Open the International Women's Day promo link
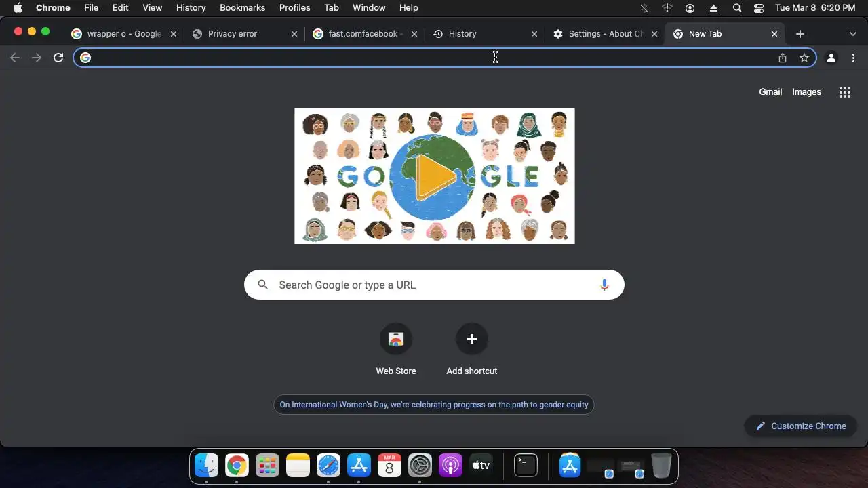 click(x=434, y=405)
